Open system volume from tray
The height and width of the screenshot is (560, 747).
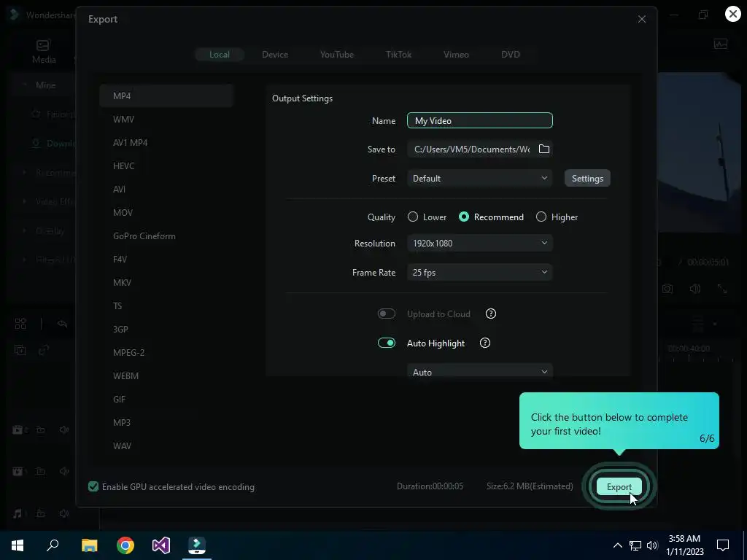coord(652,545)
